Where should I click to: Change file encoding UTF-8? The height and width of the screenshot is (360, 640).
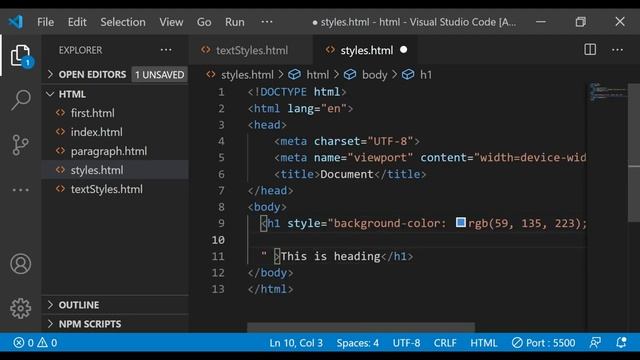[x=407, y=342]
